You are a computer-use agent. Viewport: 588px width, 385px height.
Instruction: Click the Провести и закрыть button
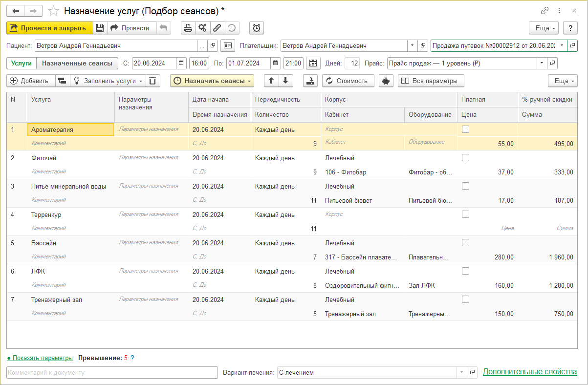click(49, 28)
